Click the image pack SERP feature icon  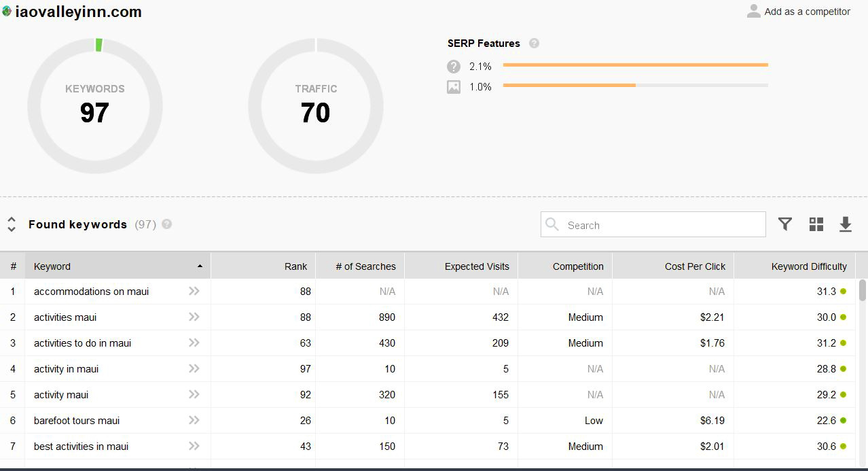click(454, 87)
